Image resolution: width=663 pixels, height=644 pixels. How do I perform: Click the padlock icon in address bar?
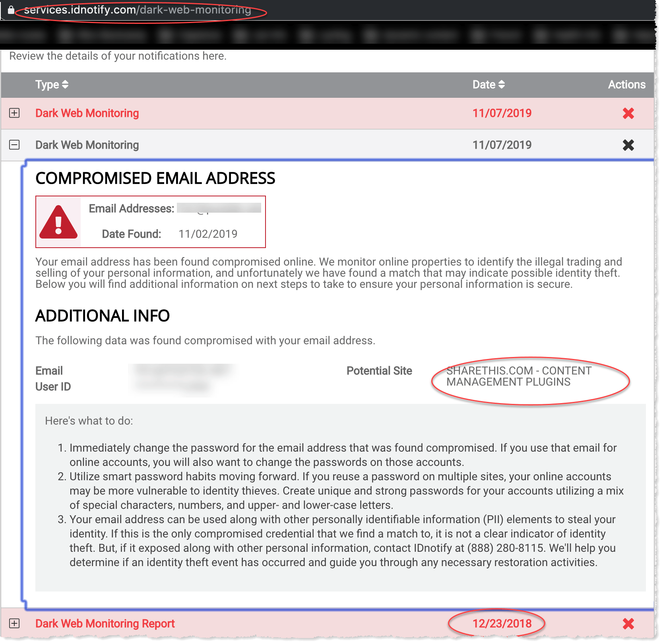coord(11,10)
